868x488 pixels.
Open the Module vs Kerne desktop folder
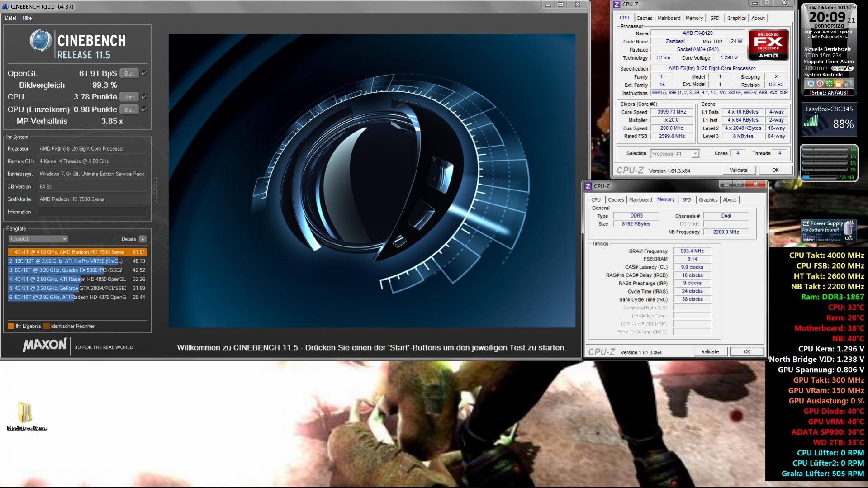[x=27, y=417]
